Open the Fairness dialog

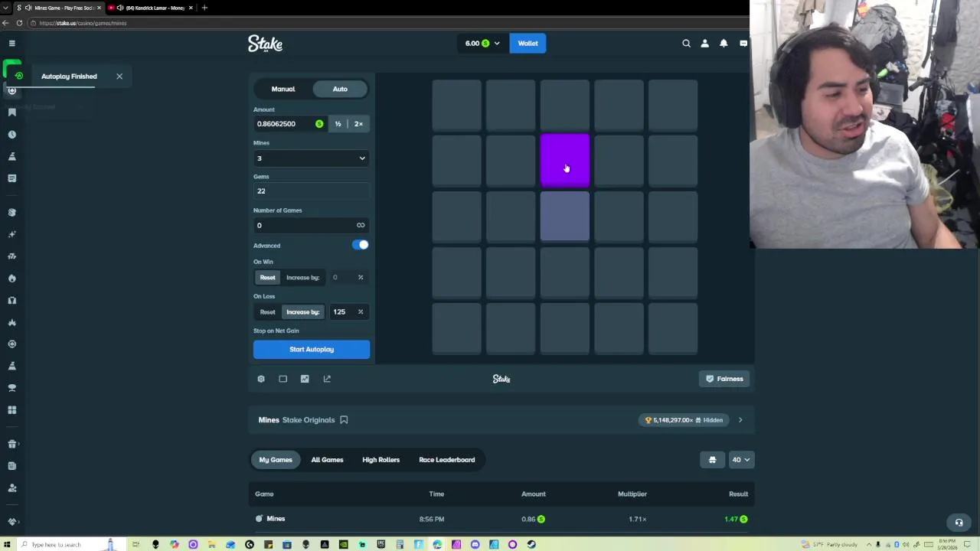[x=724, y=379]
